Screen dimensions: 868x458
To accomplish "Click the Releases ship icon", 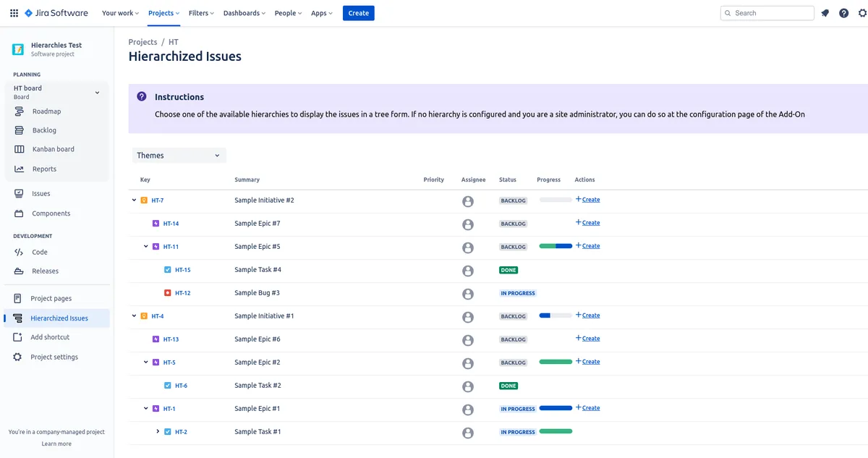I will tap(18, 271).
